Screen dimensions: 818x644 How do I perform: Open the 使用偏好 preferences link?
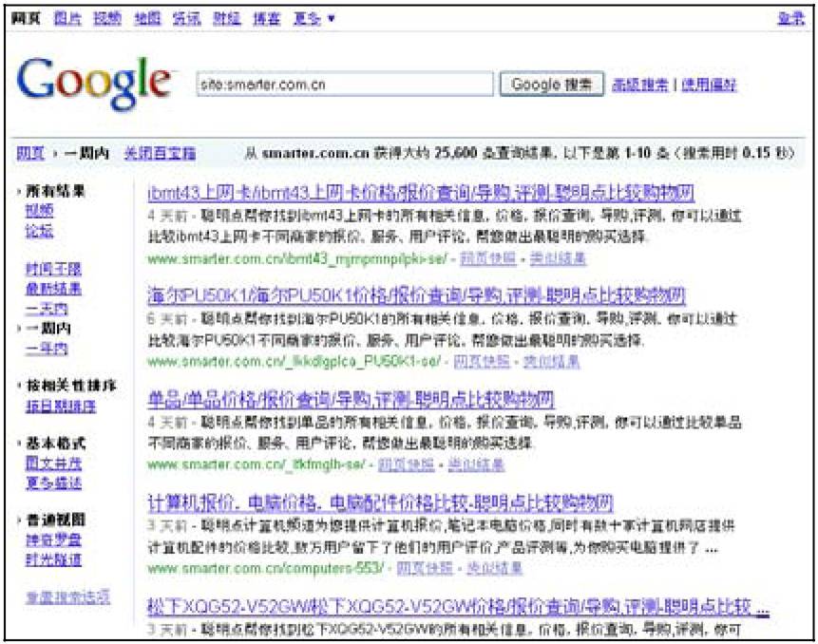(709, 85)
